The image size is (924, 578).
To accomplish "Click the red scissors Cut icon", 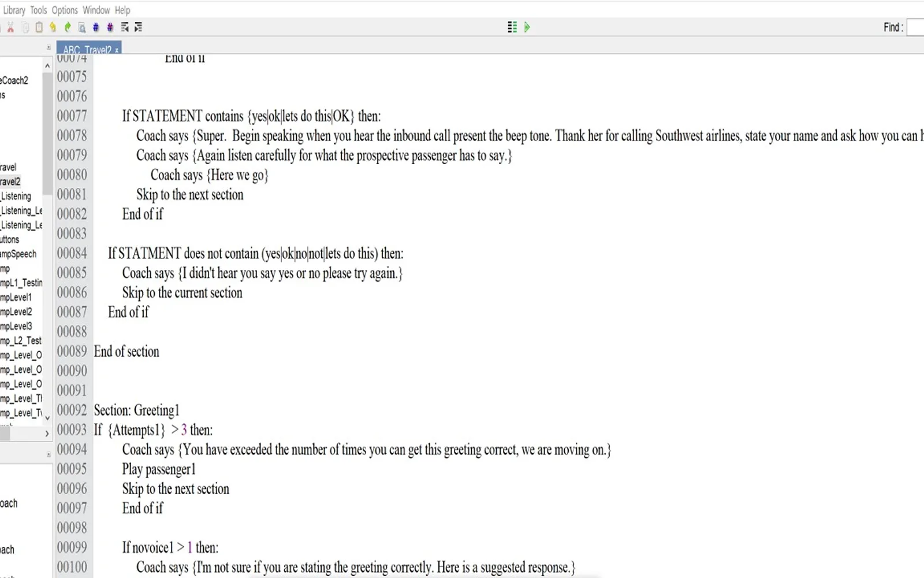I will 10,27.
